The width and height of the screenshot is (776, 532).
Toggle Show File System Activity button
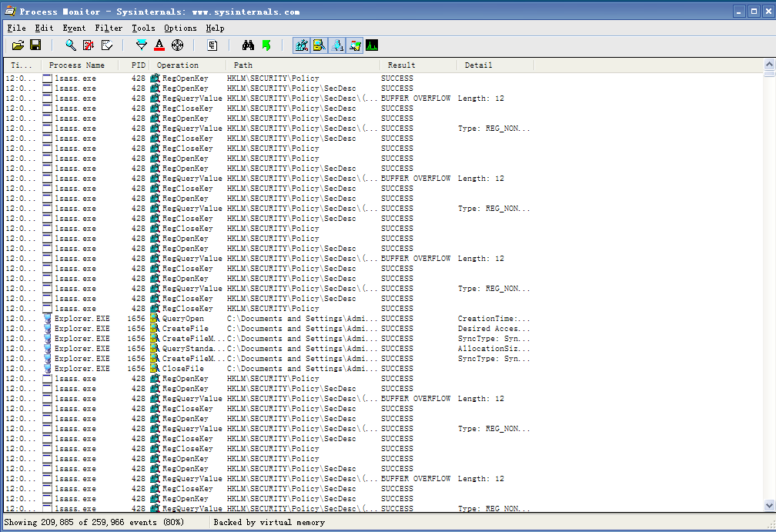[x=319, y=45]
